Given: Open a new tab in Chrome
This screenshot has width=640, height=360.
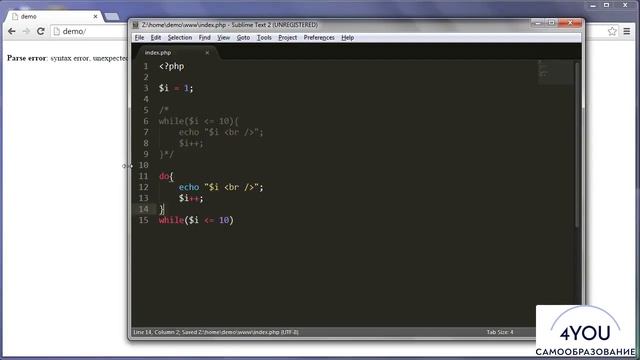Looking at the screenshot, I should (x=111, y=16).
